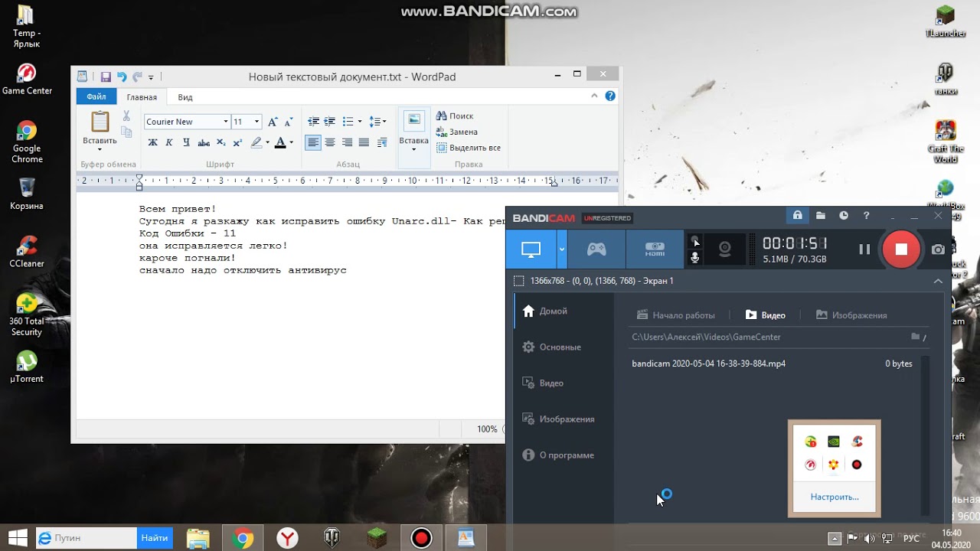Open the Основные settings section
This screenshot has height=551, width=980.
[551, 347]
